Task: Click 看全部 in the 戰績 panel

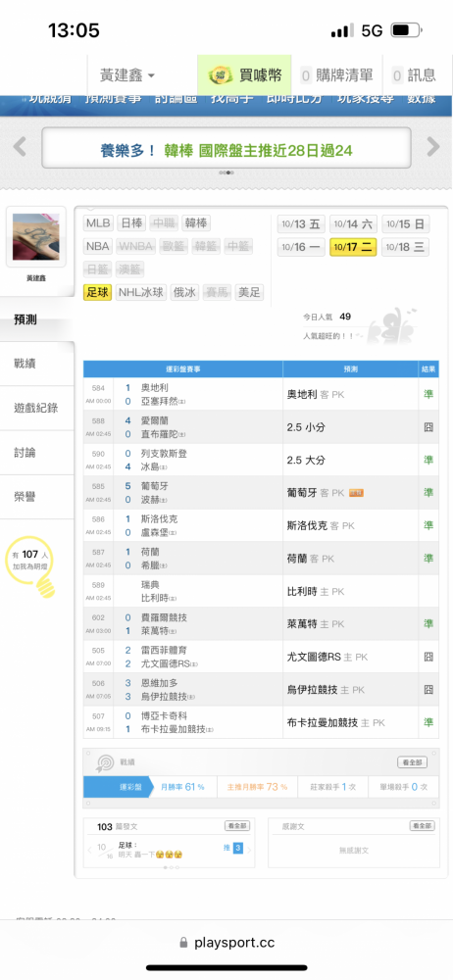Action: coord(413,762)
